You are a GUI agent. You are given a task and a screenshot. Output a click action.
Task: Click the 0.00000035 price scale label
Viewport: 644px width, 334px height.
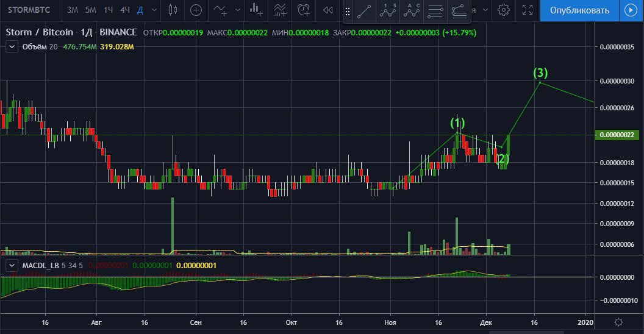pos(617,47)
